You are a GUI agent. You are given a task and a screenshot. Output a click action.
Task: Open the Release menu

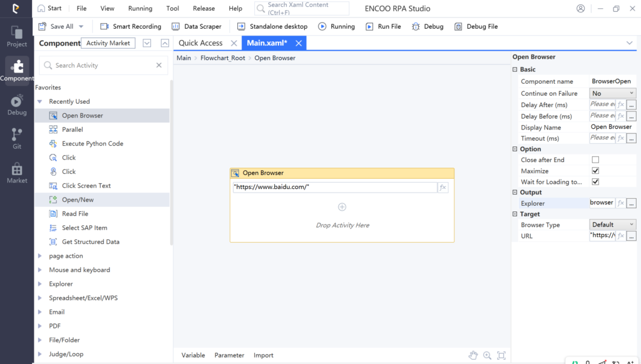pos(203,8)
